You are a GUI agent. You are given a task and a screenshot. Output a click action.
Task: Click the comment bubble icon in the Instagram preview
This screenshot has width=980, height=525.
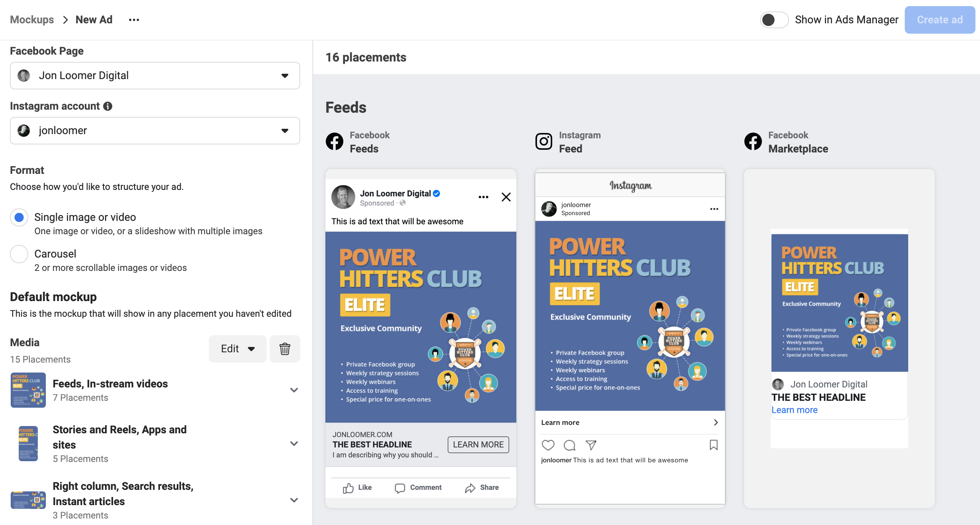pos(569,445)
